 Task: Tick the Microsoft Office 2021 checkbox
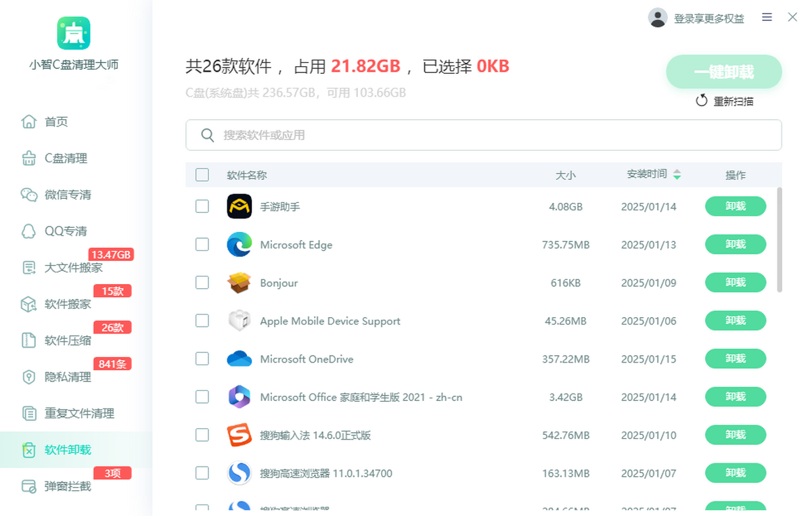(202, 397)
